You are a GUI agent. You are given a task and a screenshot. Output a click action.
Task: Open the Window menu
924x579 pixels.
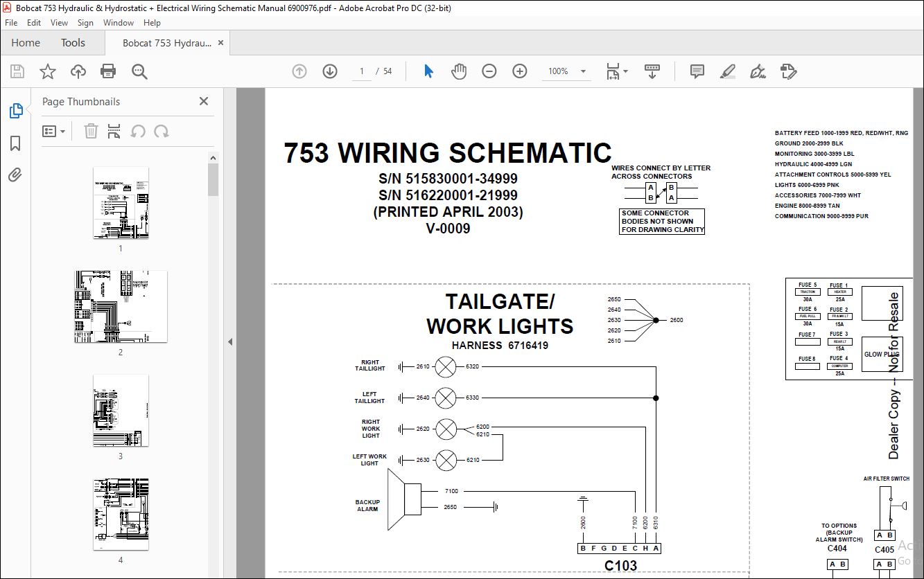(119, 23)
